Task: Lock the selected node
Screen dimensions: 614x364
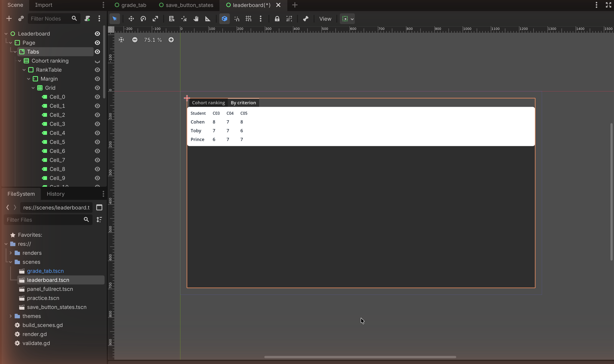Action: click(x=277, y=19)
